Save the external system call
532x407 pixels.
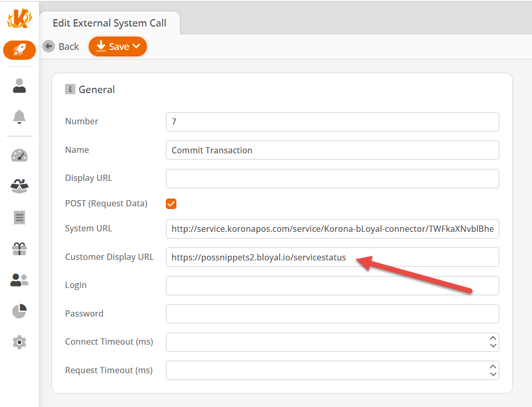click(x=118, y=46)
